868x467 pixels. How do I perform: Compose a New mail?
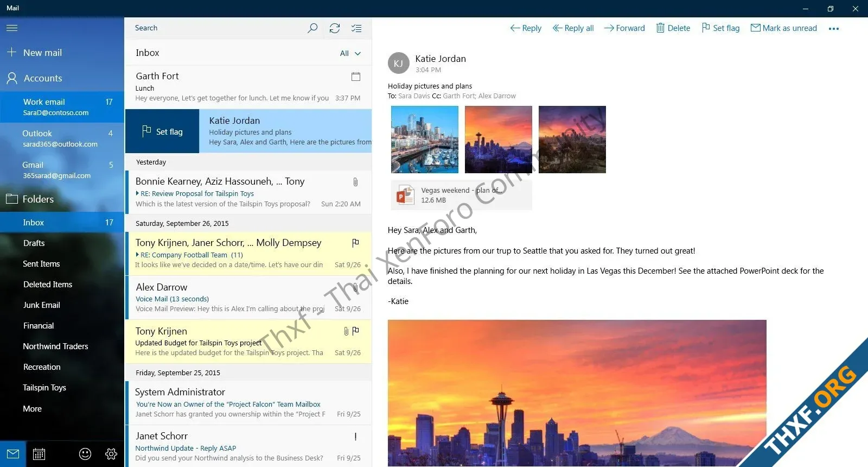tap(34, 53)
